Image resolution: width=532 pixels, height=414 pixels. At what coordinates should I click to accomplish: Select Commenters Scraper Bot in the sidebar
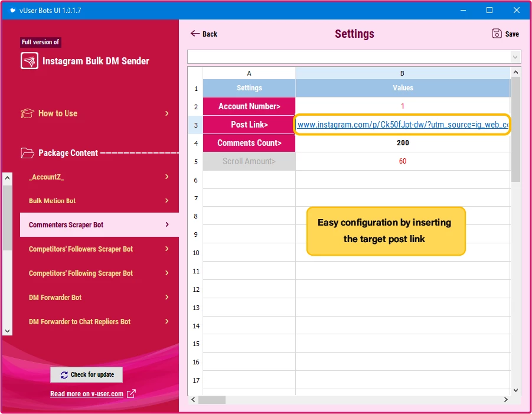[x=99, y=224]
